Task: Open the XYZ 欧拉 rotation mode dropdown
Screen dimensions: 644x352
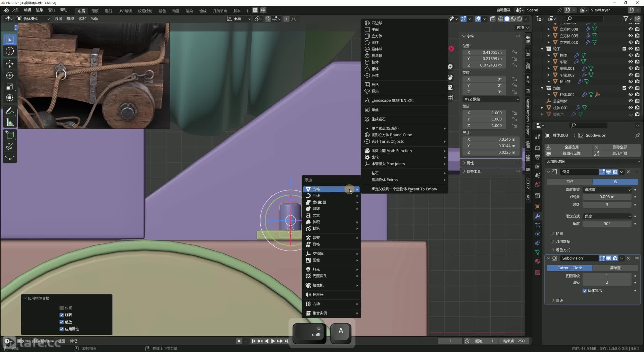Action: coord(491,99)
